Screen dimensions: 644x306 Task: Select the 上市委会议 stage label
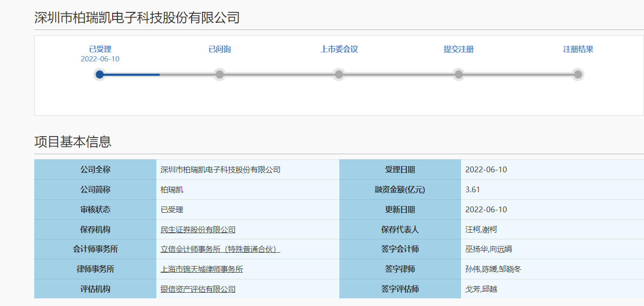(x=339, y=49)
